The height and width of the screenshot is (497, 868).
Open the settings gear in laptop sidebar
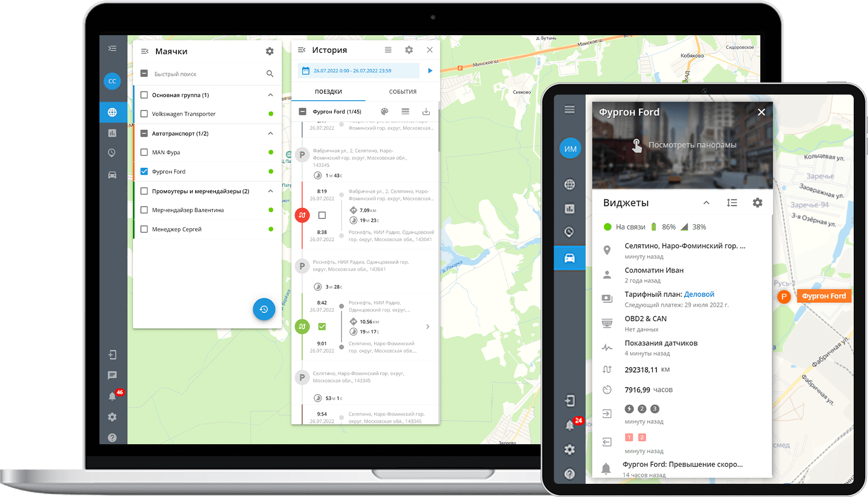tap(112, 417)
